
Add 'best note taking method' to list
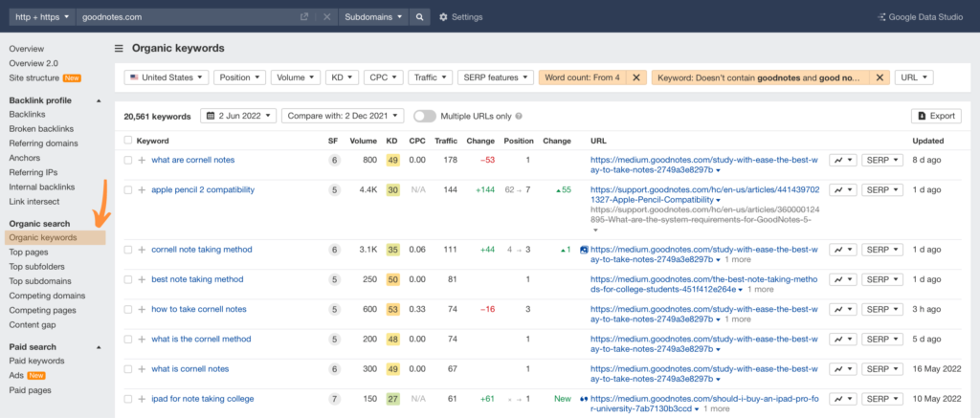(x=142, y=279)
